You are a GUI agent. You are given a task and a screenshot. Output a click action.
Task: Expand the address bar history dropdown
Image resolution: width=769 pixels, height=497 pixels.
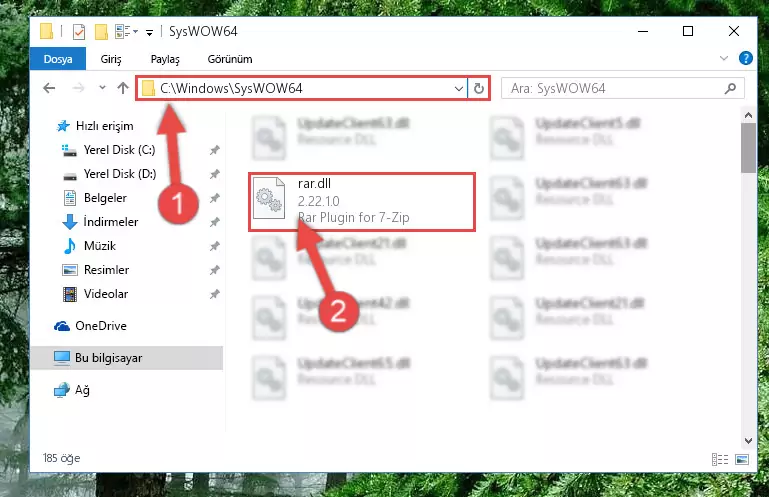pyautogui.click(x=459, y=89)
